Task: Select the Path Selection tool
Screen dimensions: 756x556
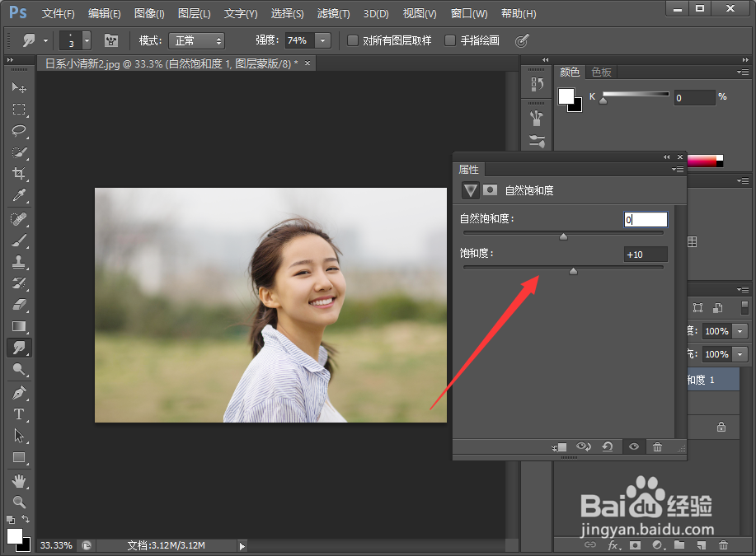Action: point(19,436)
